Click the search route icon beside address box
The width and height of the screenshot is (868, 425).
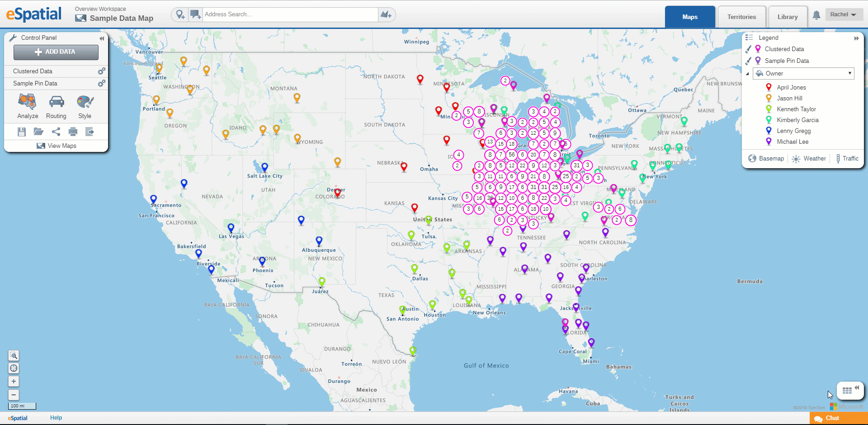386,14
